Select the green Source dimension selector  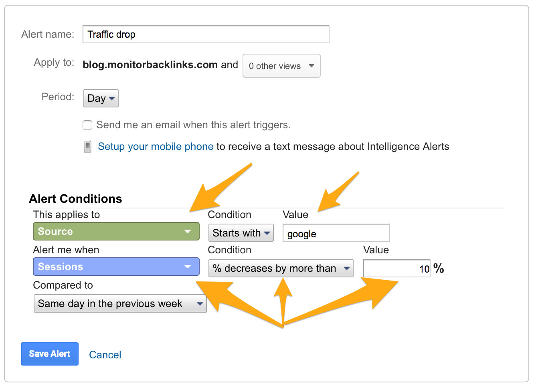(116, 231)
